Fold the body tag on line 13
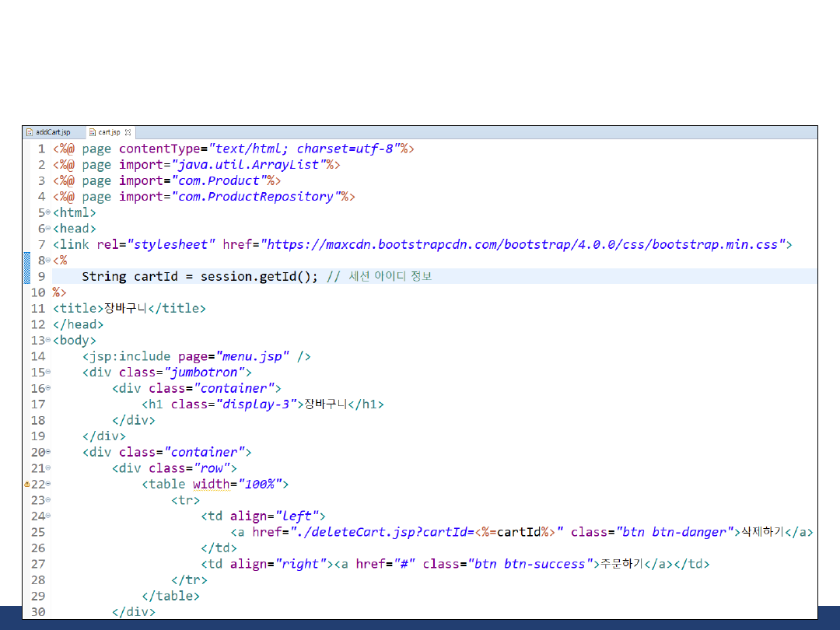This screenshot has height=630, width=840. pyautogui.click(x=48, y=340)
